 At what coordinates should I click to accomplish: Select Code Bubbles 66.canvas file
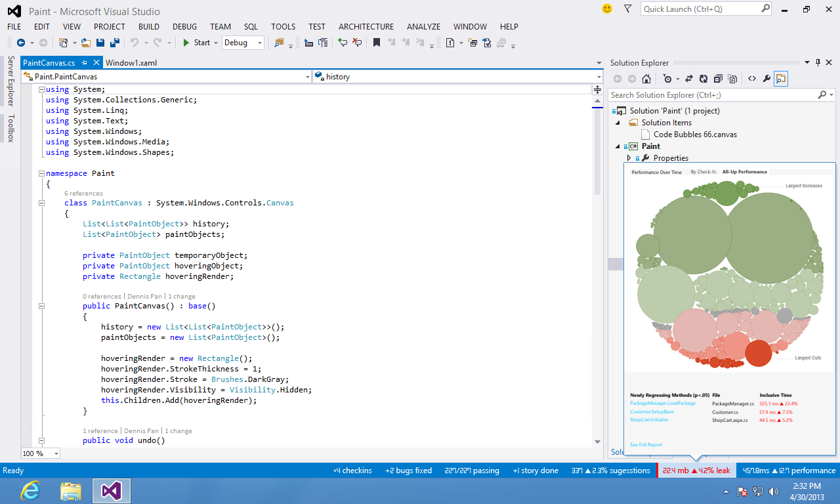[x=695, y=135]
